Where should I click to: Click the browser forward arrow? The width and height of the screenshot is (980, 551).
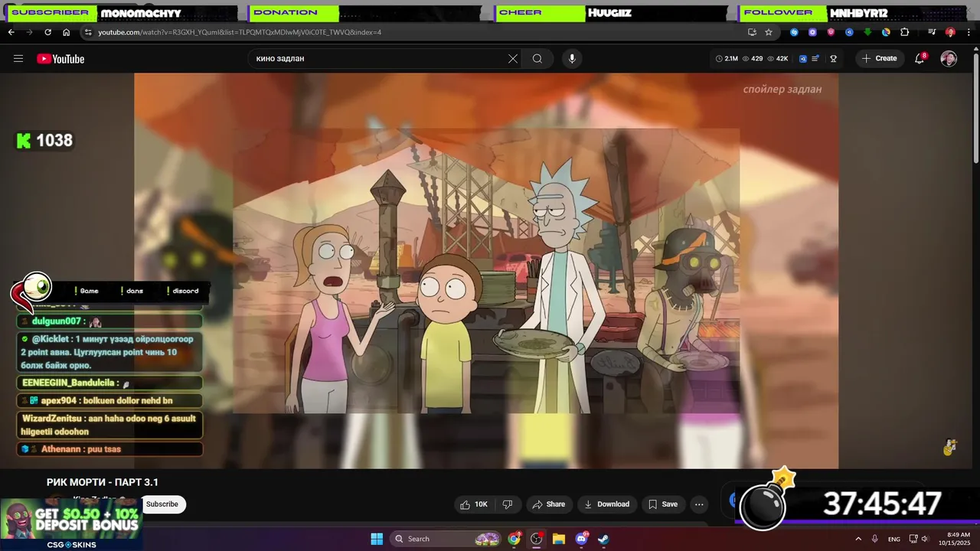[29, 32]
